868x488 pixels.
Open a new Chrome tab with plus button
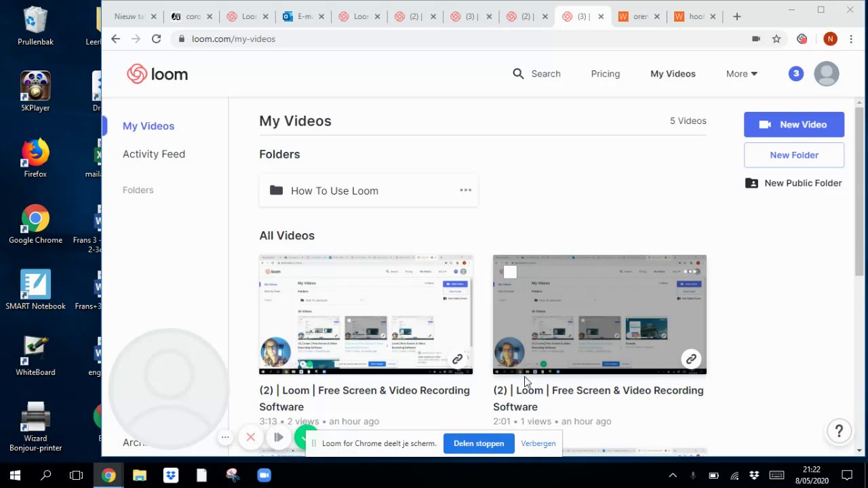(x=736, y=16)
